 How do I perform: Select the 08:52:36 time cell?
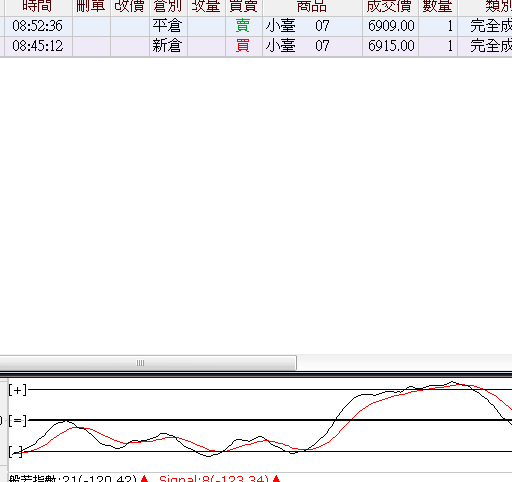(38, 26)
